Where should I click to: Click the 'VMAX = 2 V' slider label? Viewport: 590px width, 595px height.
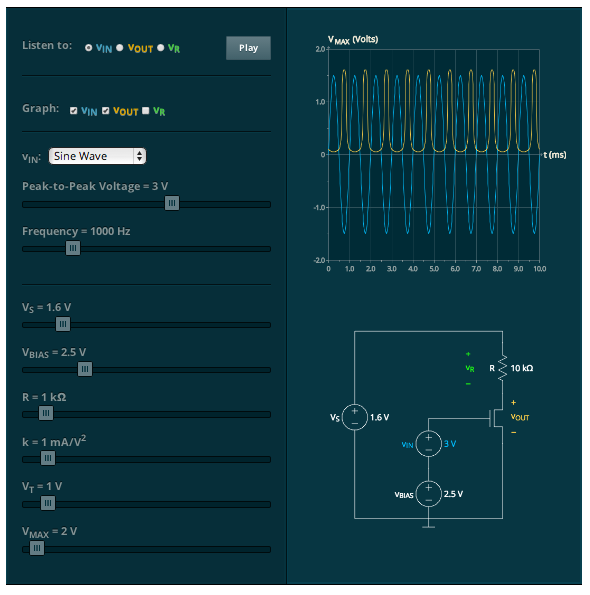49,532
